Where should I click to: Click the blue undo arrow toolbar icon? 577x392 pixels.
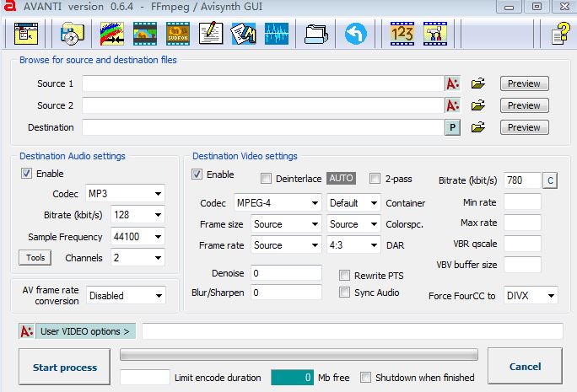pos(356,34)
